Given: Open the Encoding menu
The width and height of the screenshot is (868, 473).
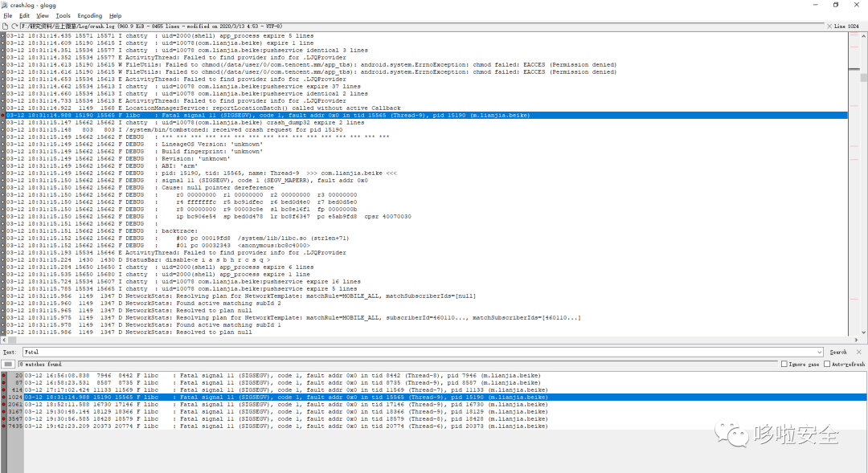Looking at the screenshot, I should pyautogui.click(x=89, y=15).
